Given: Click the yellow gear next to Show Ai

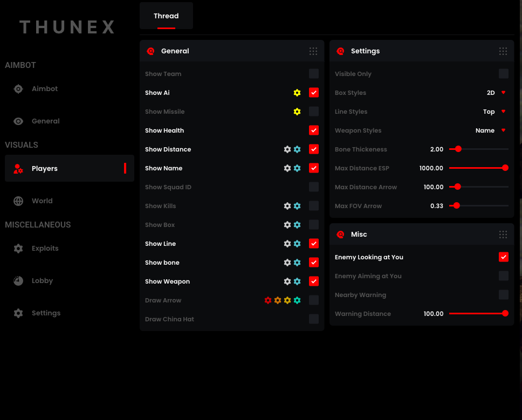Looking at the screenshot, I should [297, 92].
